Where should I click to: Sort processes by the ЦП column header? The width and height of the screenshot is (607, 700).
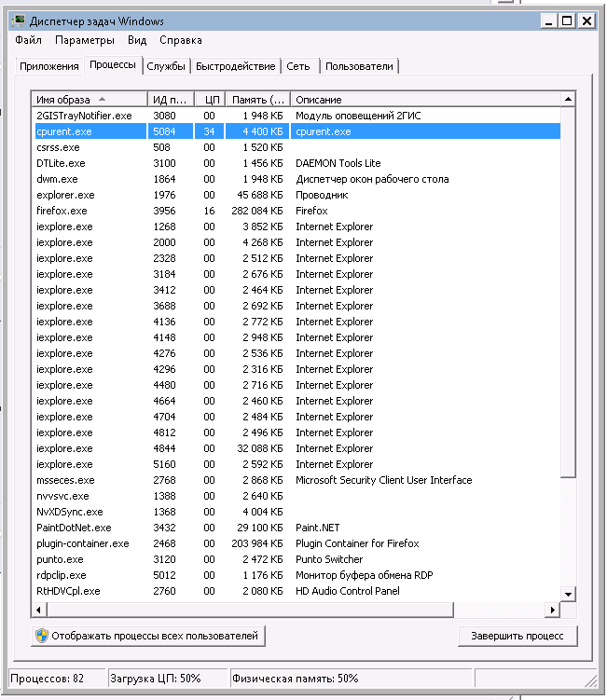[x=210, y=99]
